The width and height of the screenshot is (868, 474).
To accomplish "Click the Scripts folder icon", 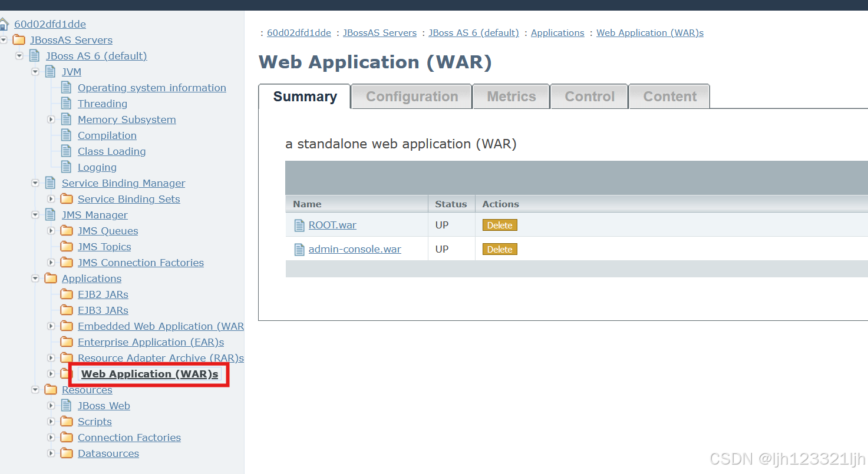I will pyautogui.click(x=67, y=422).
